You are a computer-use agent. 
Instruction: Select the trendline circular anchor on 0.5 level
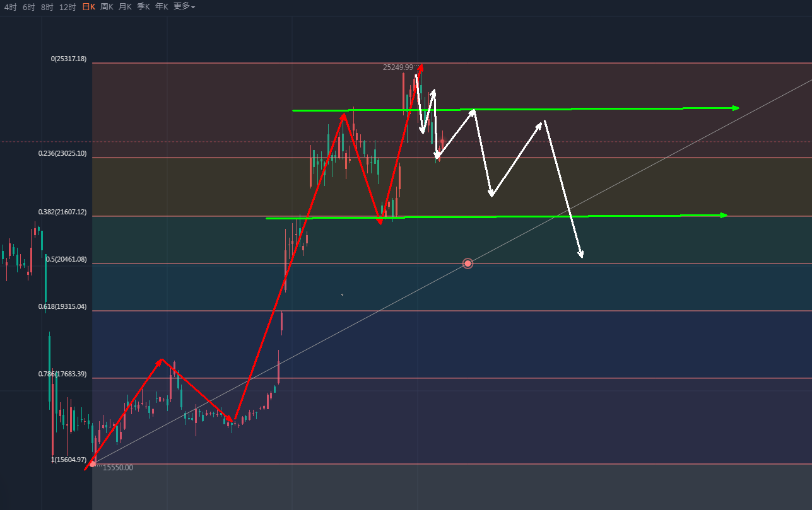pos(468,264)
